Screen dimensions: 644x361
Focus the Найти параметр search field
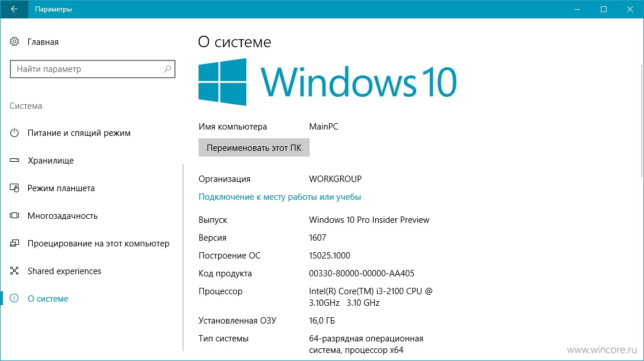[x=93, y=69]
